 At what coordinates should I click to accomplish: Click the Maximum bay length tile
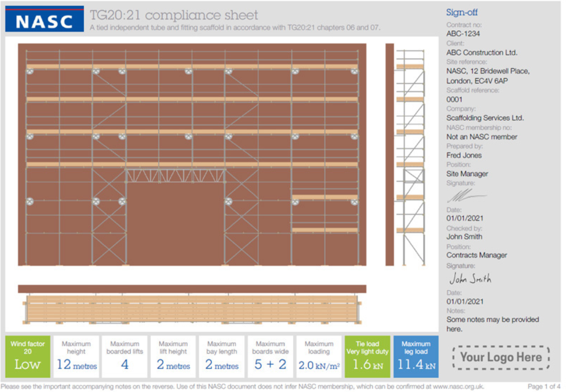[222, 357]
